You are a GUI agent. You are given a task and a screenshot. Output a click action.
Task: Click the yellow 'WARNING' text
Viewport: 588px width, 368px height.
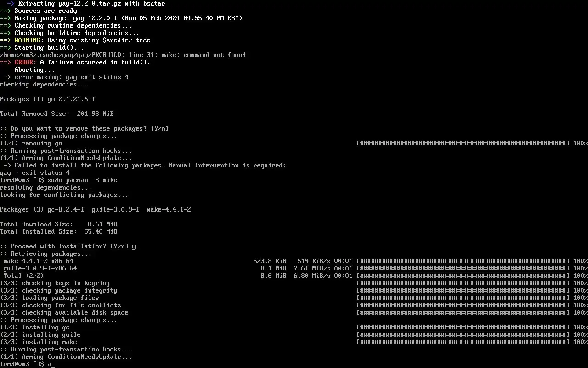tap(27, 40)
